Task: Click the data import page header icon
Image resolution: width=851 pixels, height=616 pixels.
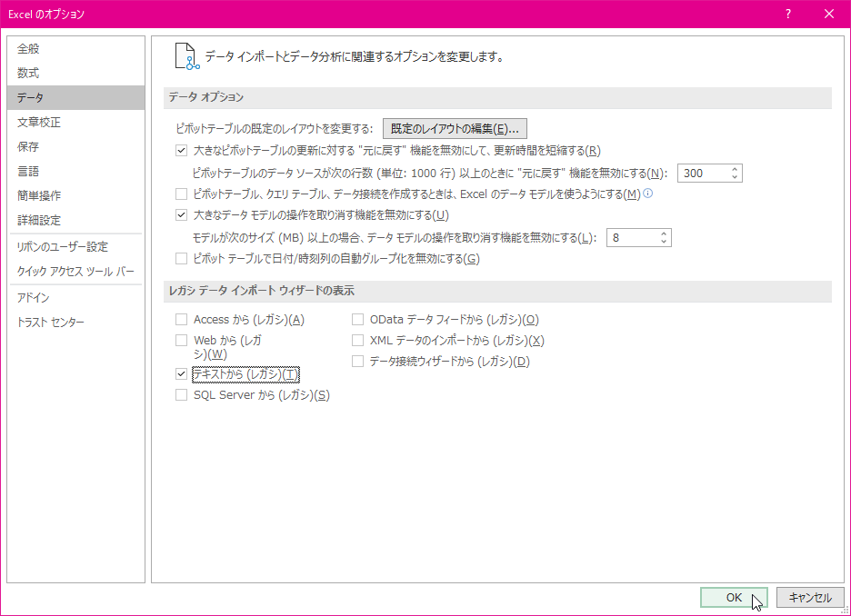Action: [186, 56]
